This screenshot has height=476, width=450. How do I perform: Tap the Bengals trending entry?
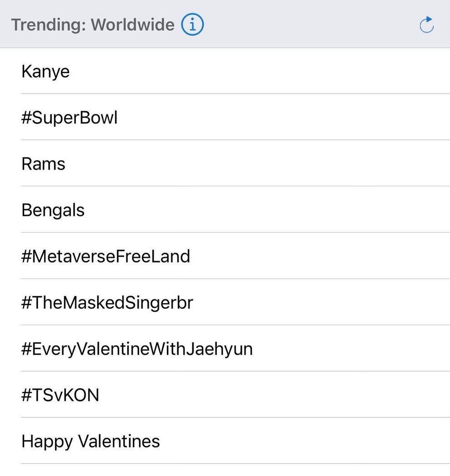tap(53, 210)
